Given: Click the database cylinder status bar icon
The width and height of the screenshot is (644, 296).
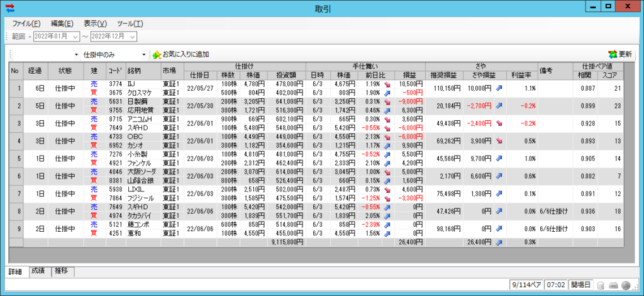Looking at the screenshot, I should point(601,286).
